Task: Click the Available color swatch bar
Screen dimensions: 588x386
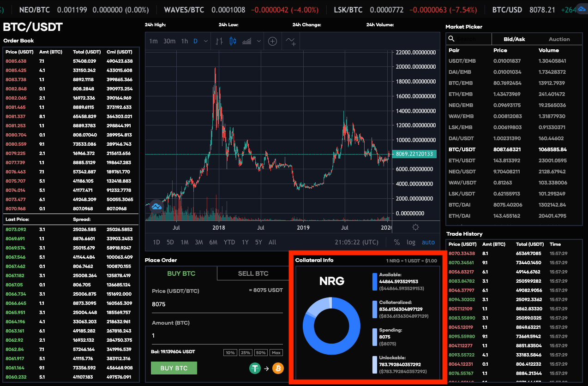Action: 375,282
